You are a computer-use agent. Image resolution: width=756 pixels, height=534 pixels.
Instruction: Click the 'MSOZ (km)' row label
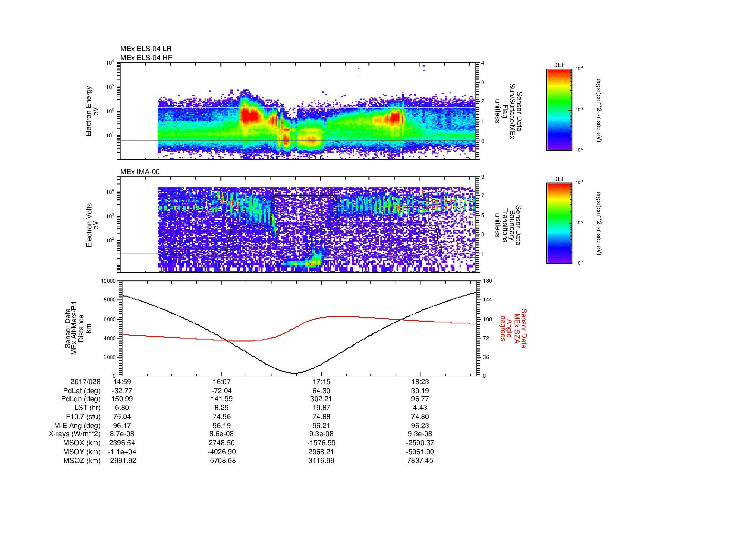82,461
